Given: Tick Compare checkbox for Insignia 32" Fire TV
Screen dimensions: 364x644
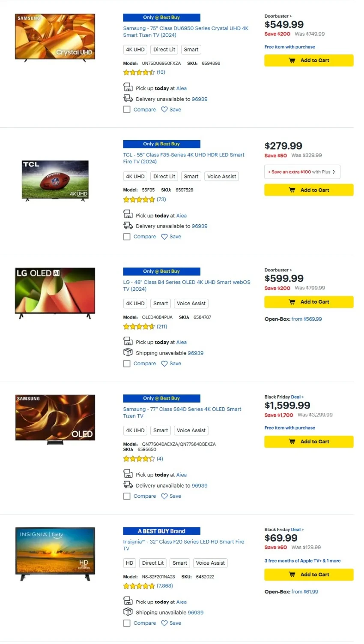Looking at the screenshot, I should tap(127, 623).
